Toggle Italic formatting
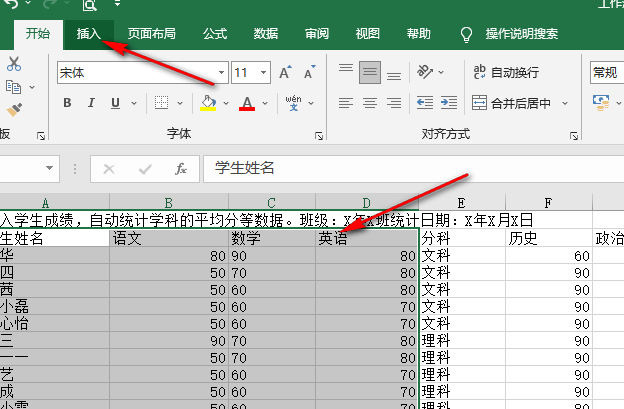 91,103
